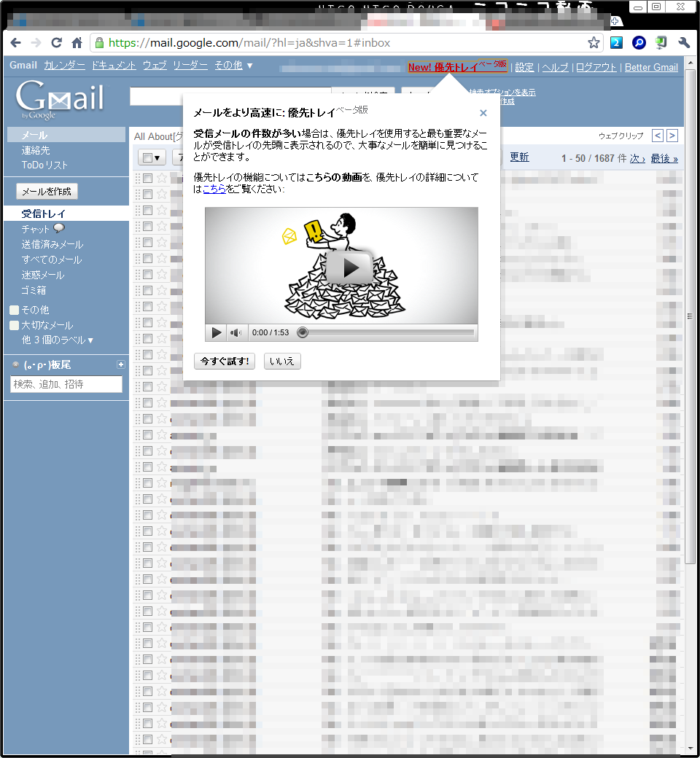Open Better Gmail link
Image resolution: width=700 pixels, height=758 pixels.
pyautogui.click(x=651, y=67)
